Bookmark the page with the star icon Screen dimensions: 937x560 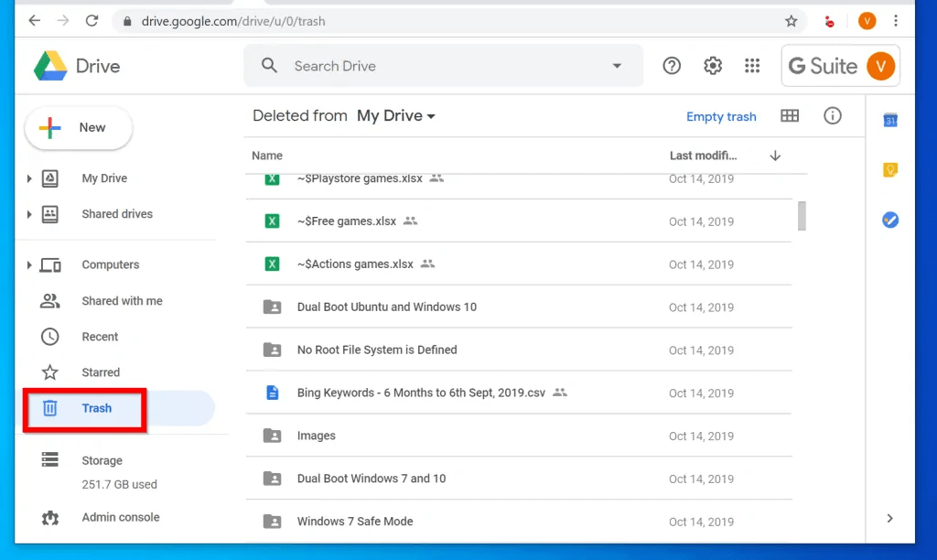pyautogui.click(x=791, y=20)
